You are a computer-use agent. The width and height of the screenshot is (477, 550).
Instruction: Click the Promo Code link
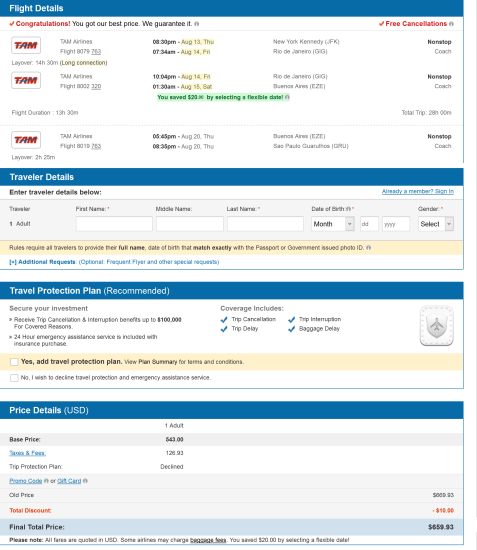(26, 481)
